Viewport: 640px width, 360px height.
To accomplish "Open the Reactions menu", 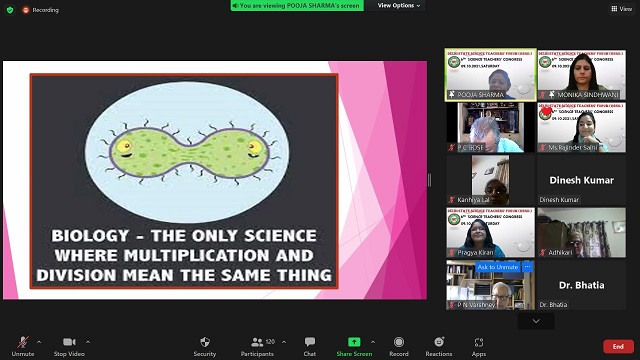I will click(x=439, y=342).
